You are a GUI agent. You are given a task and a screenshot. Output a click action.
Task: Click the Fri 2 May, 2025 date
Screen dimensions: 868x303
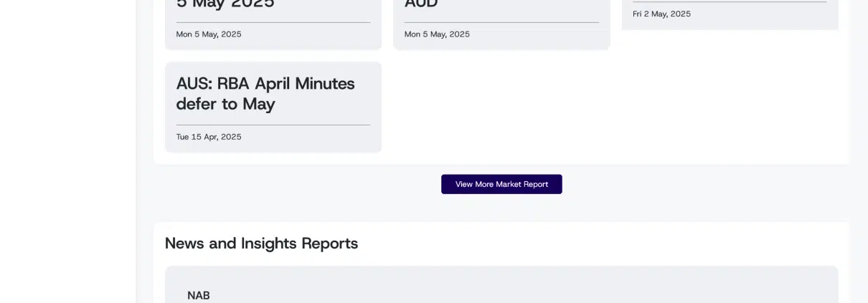661,14
